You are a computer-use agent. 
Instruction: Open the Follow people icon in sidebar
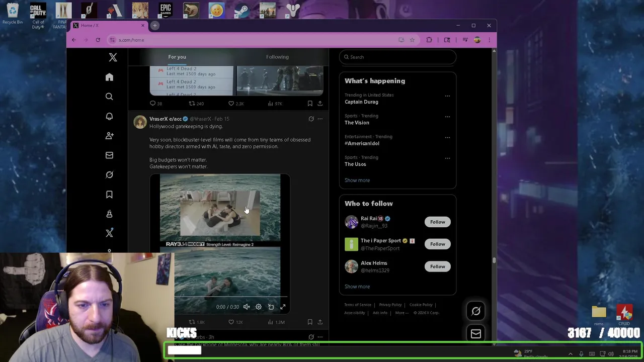tap(109, 136)
